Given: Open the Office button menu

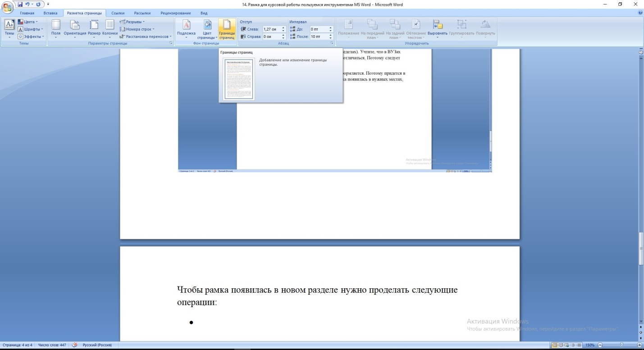Looking at the screenshot, I should [x=8, y=6].
